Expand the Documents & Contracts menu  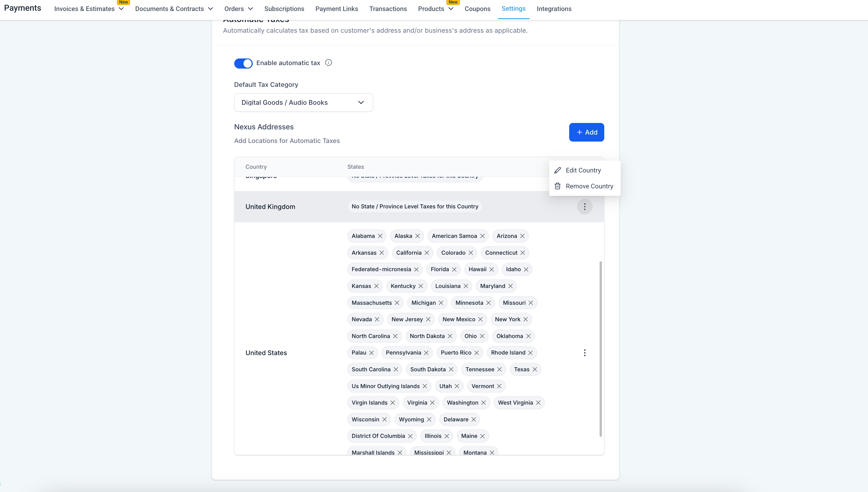coord(174,9)
